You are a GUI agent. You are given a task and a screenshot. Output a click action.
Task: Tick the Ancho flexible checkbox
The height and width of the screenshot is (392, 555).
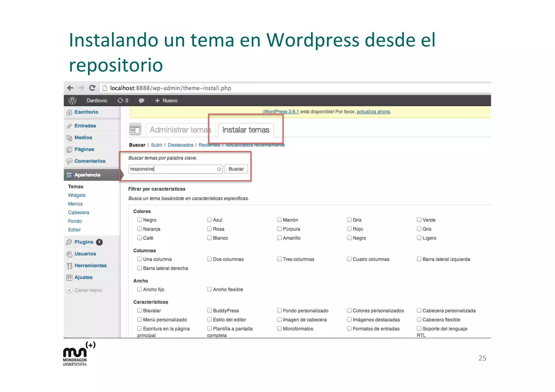(x=209, y=289)
